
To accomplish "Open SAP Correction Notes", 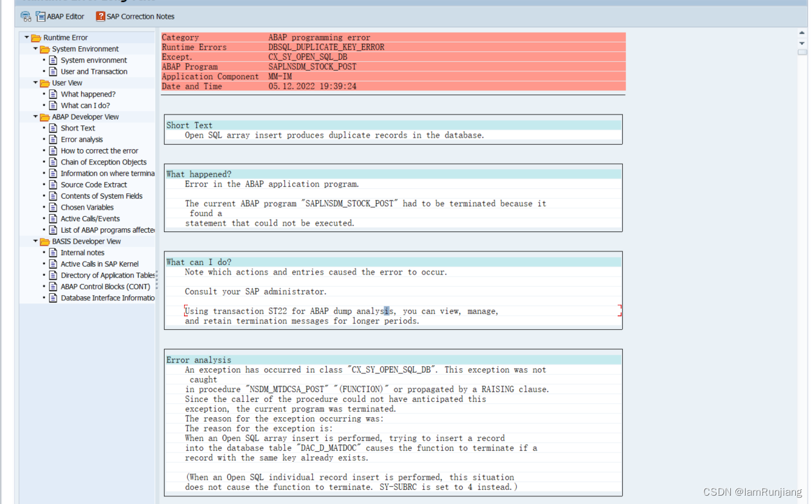I will tap(135, 16).
